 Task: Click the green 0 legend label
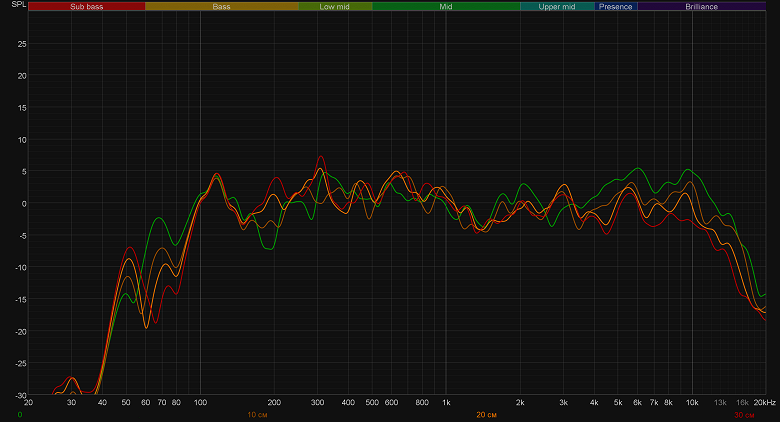pyautogui.click(x=20, y=415)
